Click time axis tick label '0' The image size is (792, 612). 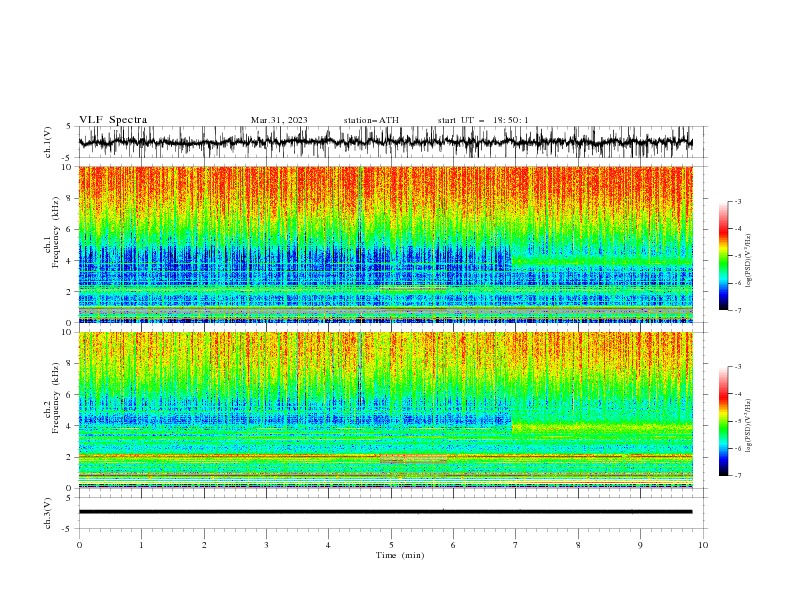click(79, 545)
